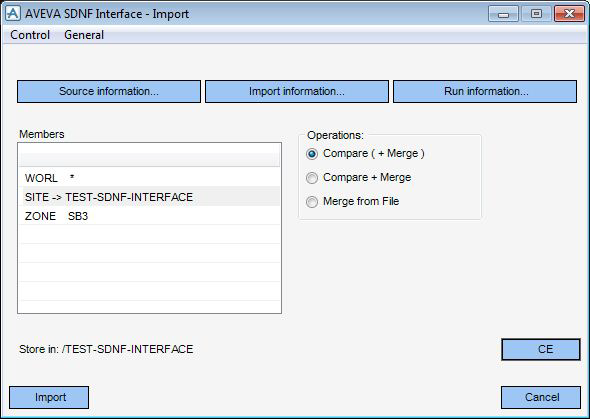Screen dimensions: 590x419
Task: Close the SDNF Interface window
Action: (x=569, y=14)
